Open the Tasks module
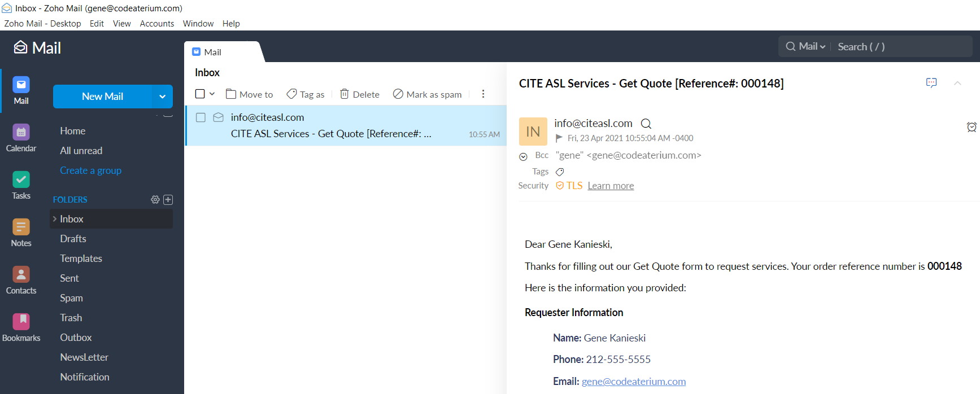Screen dimensions: 980x394 click(21, 185)
